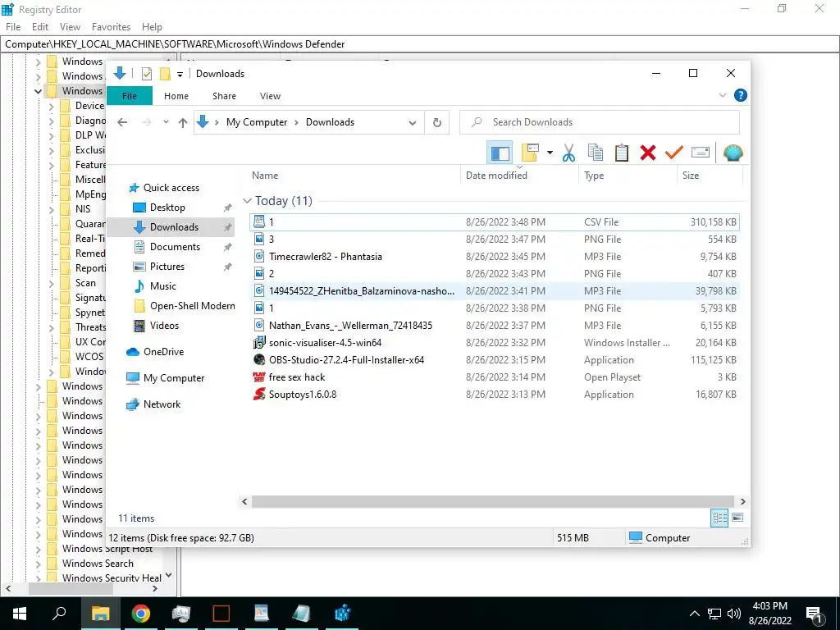The image size is (840, 630).
Task: Open Favorites menu in Registry Editor
Action: coord(111,27)
